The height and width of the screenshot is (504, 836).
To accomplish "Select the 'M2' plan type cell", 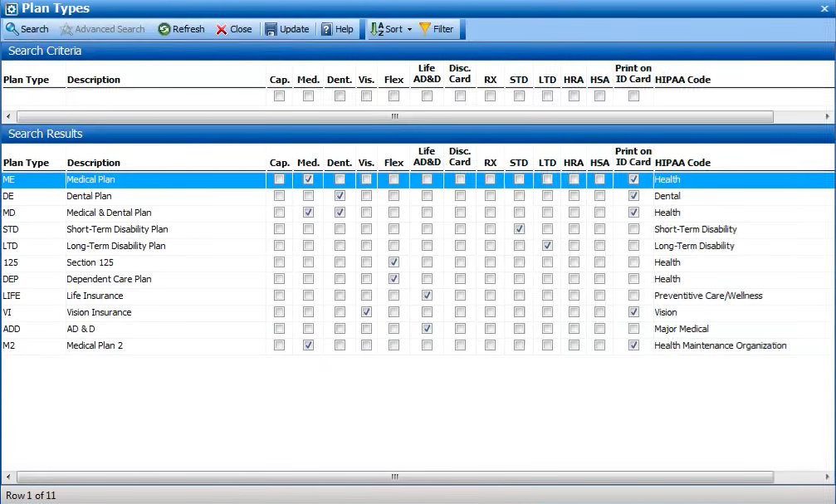I will (x=33, y=345).
